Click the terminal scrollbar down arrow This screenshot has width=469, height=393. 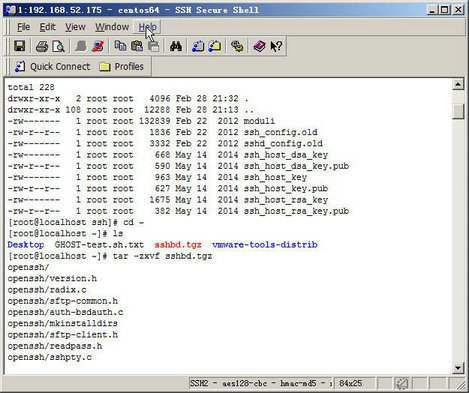(458, 368)
